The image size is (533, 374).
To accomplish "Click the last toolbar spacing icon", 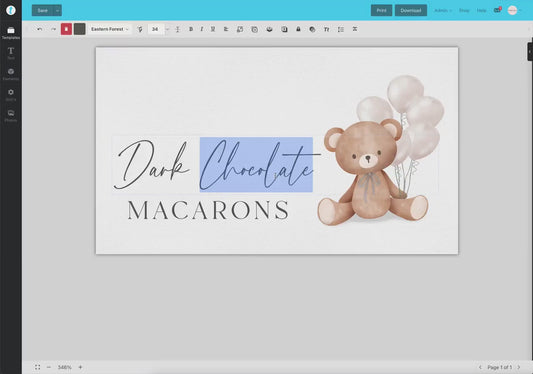I will coord(355,29).
